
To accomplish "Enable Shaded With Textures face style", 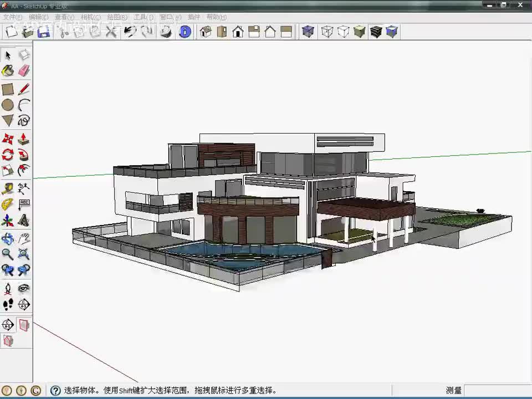I will (376, 32).
